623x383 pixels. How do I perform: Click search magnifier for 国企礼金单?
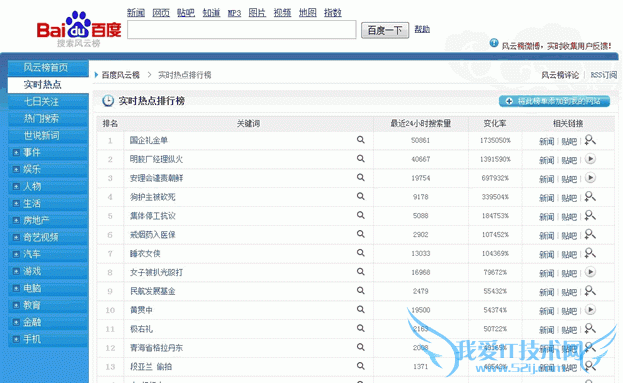coord(360,140)
